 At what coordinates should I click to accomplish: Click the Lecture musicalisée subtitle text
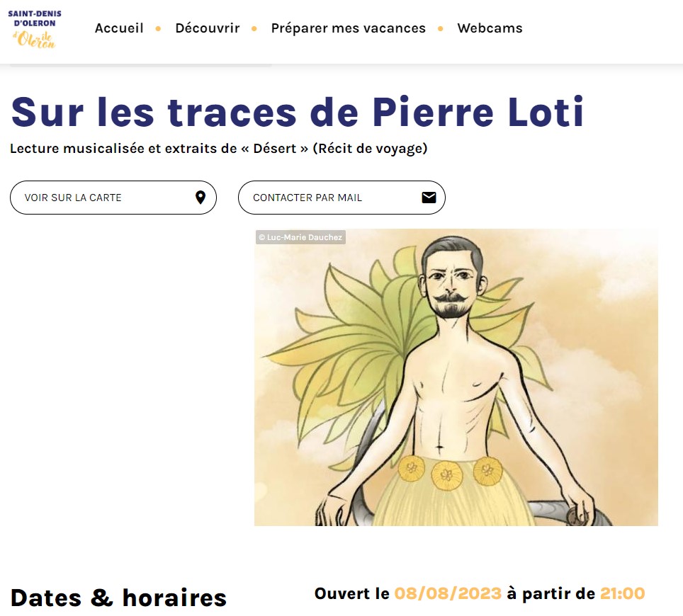pos(219,149)
